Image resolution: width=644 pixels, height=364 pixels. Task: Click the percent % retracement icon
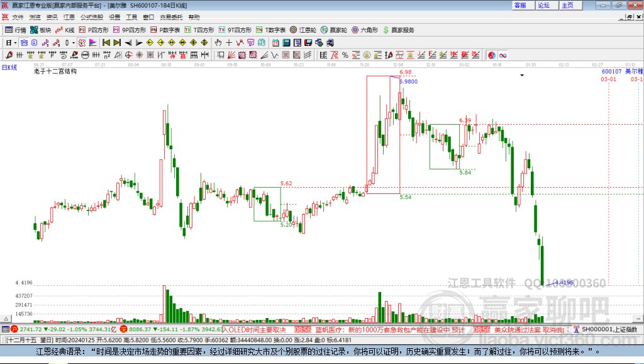point(345,55)
